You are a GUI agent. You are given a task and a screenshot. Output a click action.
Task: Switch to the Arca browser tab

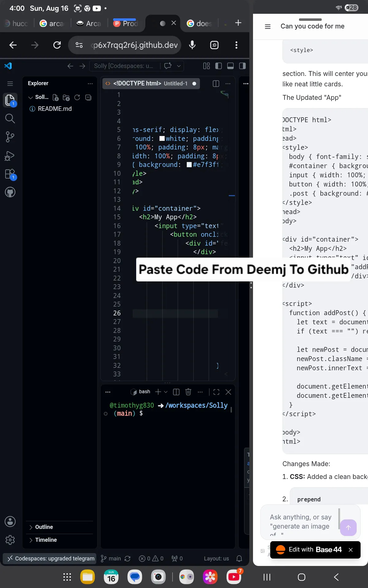pos(89,23)
